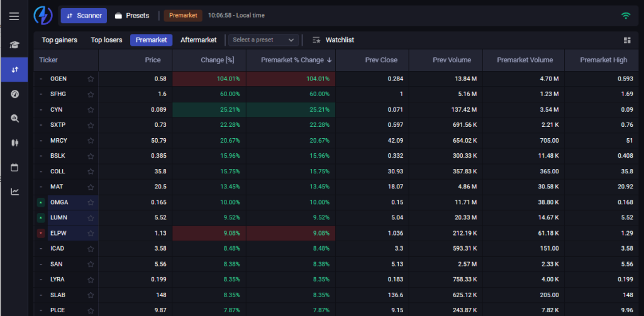This screenshot has height=316, width=644.
Task: Select the scanner arrows sidebar icon
Action: click(14, 70)
